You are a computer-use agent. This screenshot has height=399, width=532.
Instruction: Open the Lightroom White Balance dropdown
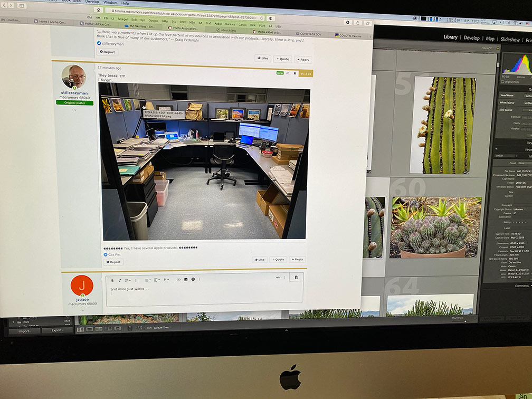coord(528,103)
